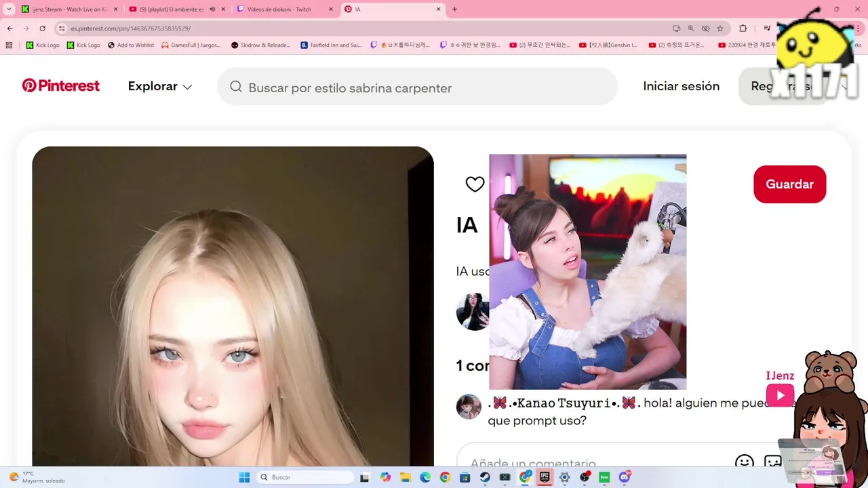Viewport: 868px width, 488px height.
Task: Launch Copilot from the taskbar
Action: [385, 477]
